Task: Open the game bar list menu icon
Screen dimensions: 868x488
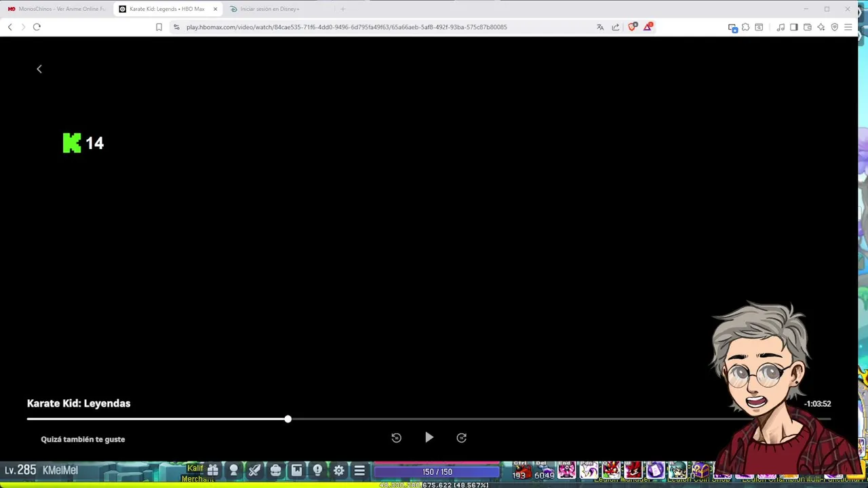Action: (x=360, y=470)
